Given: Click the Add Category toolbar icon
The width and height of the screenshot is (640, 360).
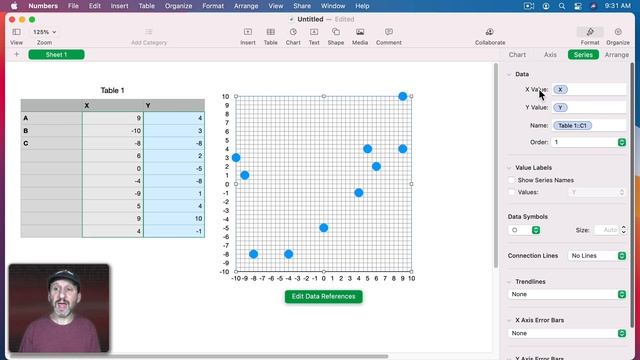Looking at the screenshot, I should pyautogui.click(x=149, y=32).
